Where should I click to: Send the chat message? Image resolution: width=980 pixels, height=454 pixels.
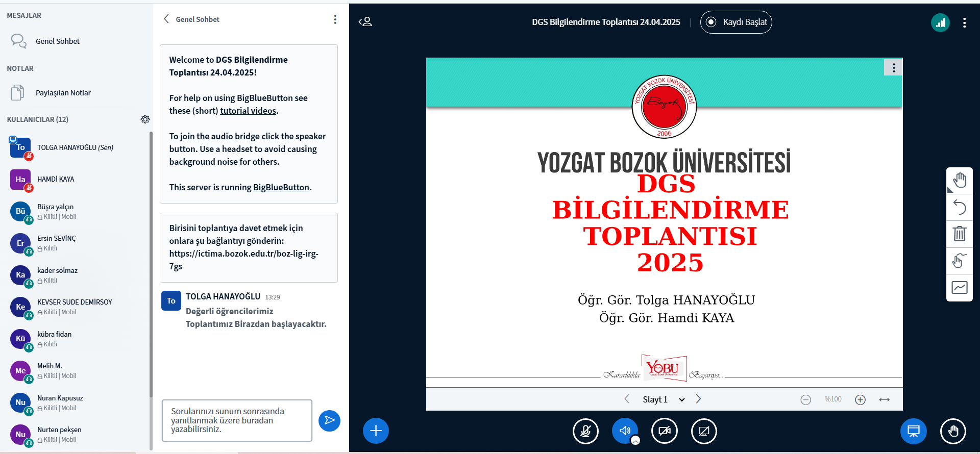pos(329,420)
